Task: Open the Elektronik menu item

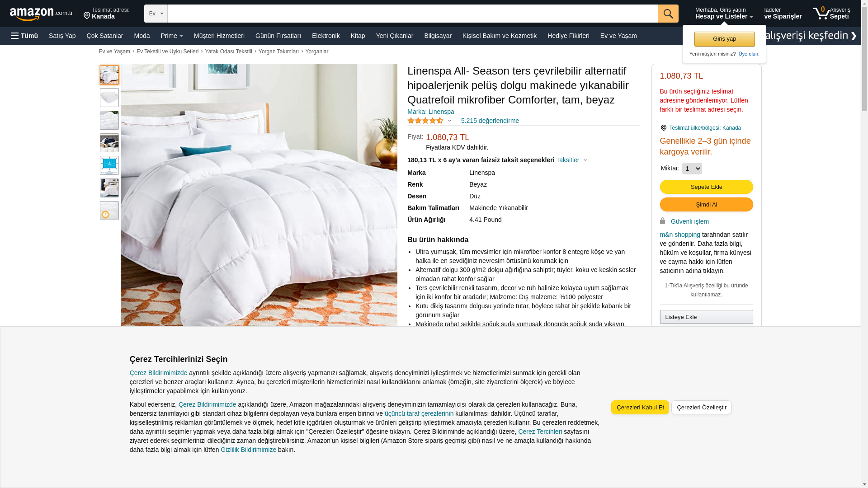Action: coord(325,36)
